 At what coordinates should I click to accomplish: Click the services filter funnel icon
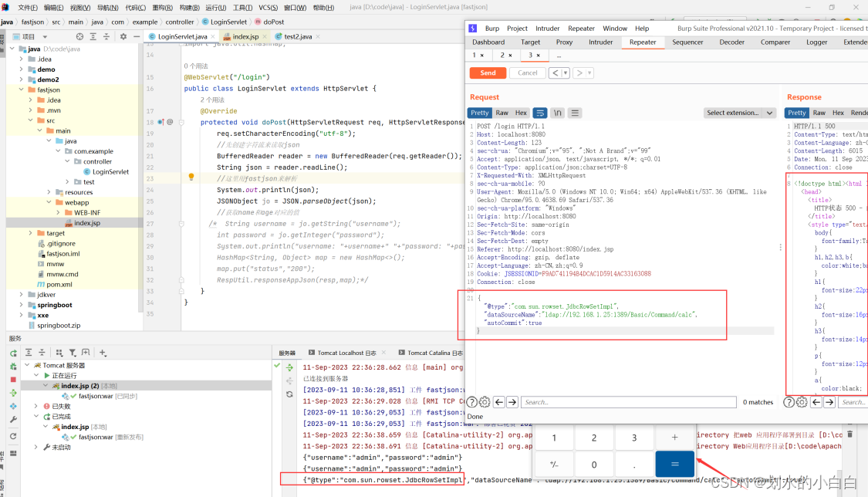pyautogui.click(x=73, y=353)
